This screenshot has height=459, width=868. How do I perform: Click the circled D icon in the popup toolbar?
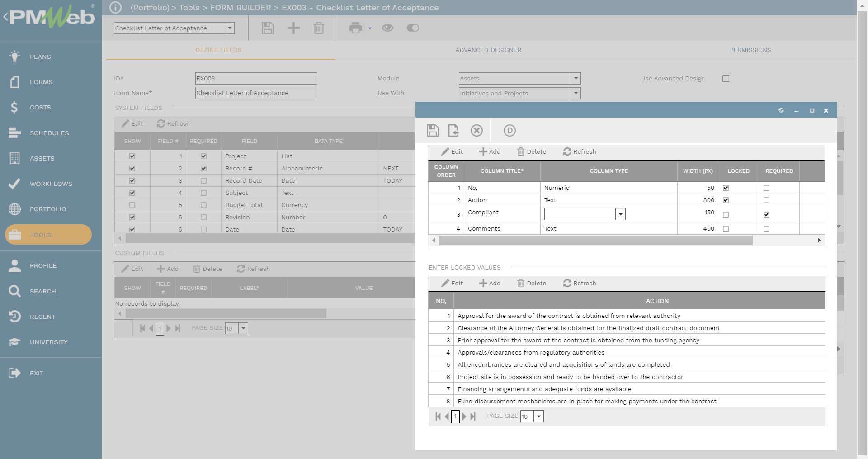point(509,131)
